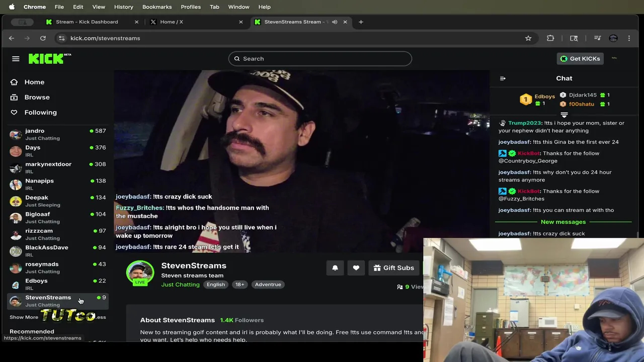This screenshot has width=644, height=362.
Task: Click the 18+ tag
Action: pyautogui.click(x=239, y=285)
